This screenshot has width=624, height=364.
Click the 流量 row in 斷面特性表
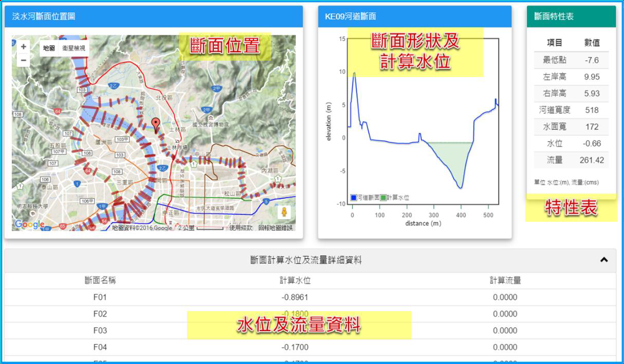571,160
